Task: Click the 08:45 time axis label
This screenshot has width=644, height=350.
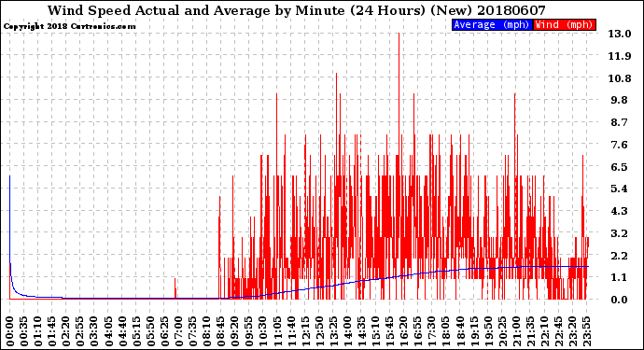Action: pos(221,331)
